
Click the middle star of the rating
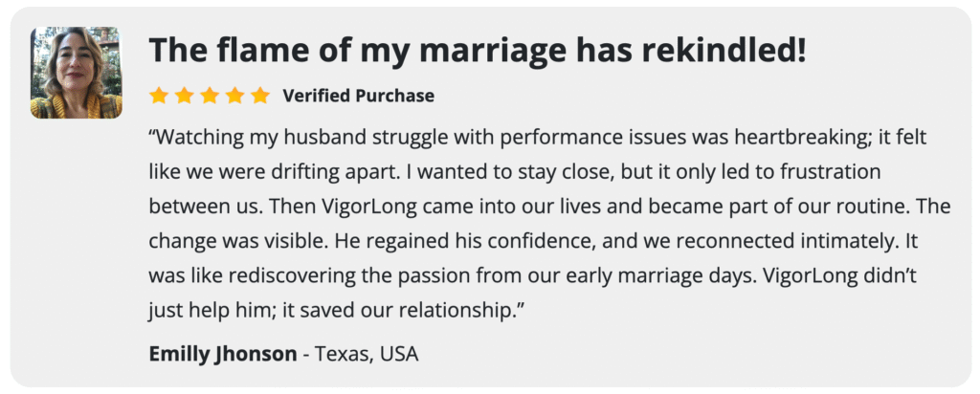(x=210, y=96)
